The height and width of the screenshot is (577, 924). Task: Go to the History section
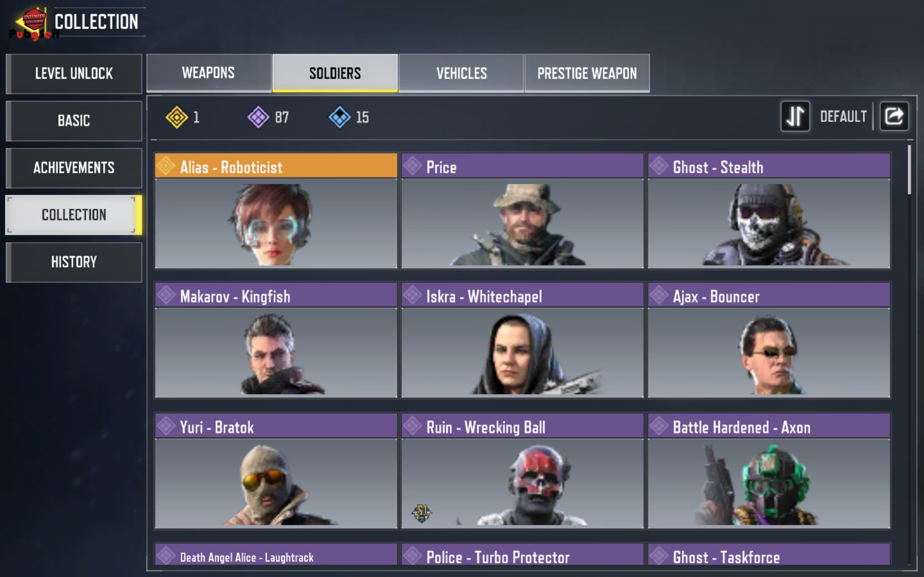coord(74,262)
